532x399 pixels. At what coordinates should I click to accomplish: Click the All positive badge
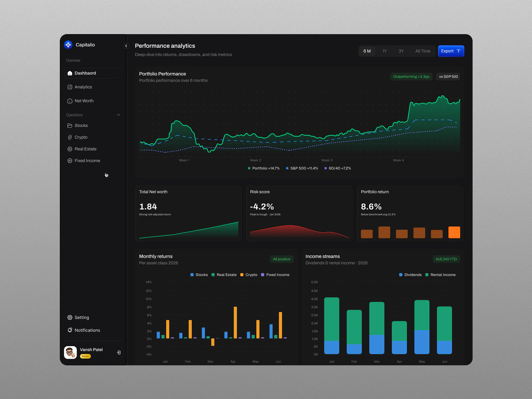[281, 259]
